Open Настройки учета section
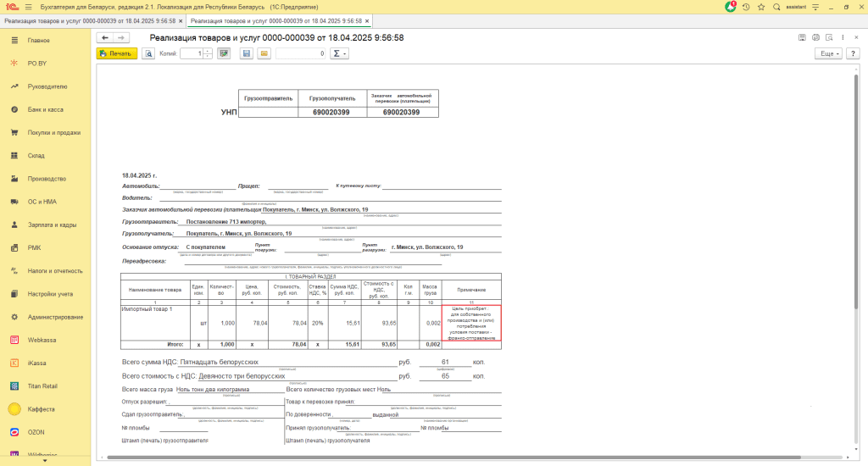The image size is (868, 466). pyautogui.click(x=50, y=295)
